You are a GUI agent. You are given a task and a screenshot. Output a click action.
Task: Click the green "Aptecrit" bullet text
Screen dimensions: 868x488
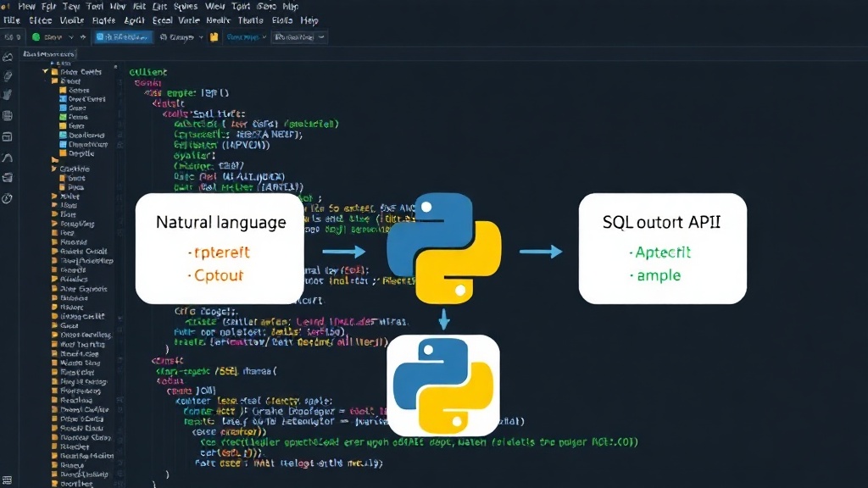pyautogui.click(x=663, y=252)
